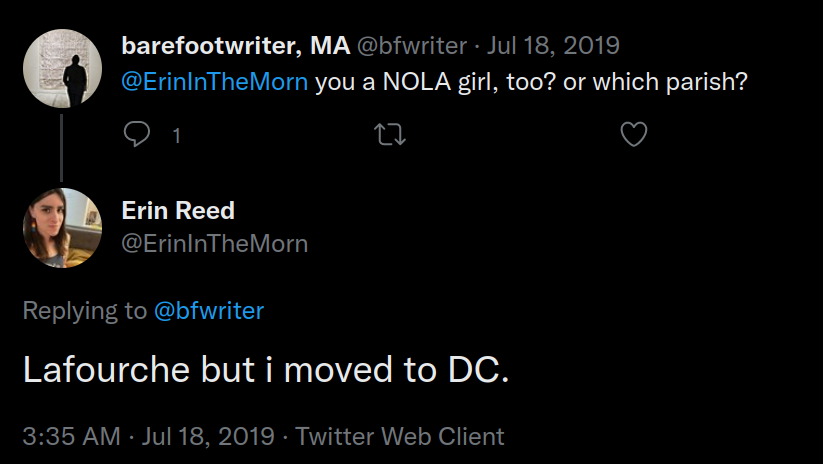
Task: Click the Jul 18, 2019 date beside @bfwriter
Action: pos(553,46)
